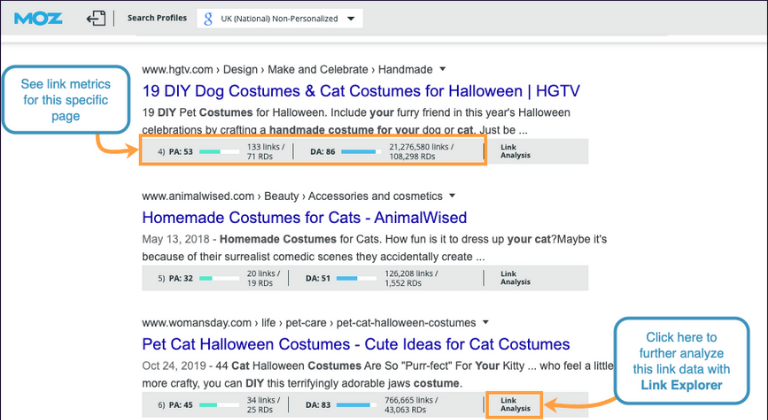Click the 'DA: 86' label
This screenshot has height=420, width=768.
click(323, 152)
